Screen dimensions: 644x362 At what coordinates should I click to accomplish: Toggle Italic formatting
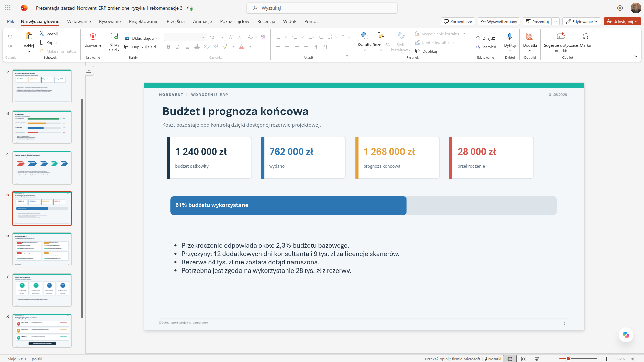tap(178, 47)
